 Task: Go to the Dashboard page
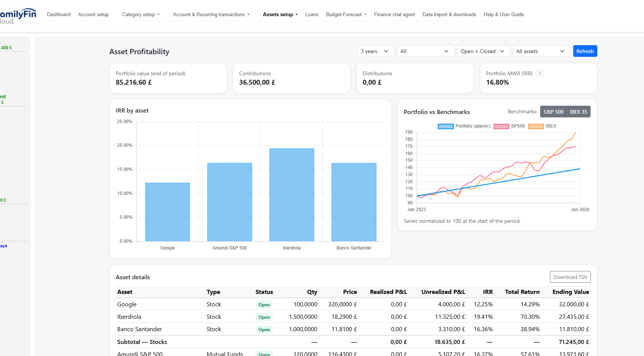coord(59,15)
